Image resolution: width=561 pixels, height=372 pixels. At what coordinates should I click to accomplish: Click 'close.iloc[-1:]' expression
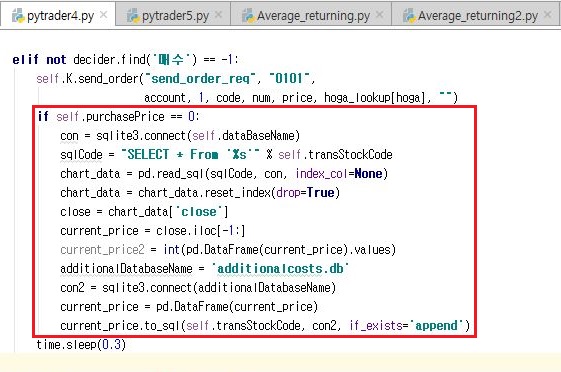click(200, 230)
